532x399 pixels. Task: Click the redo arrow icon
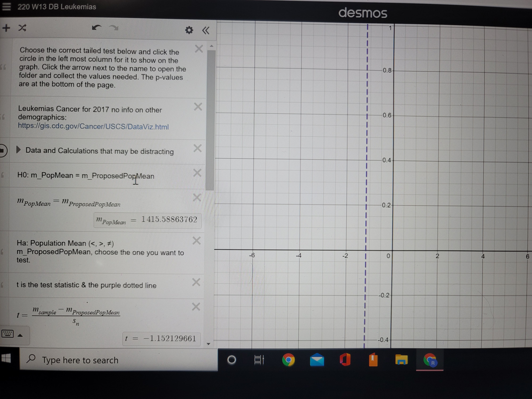[119, 28]
